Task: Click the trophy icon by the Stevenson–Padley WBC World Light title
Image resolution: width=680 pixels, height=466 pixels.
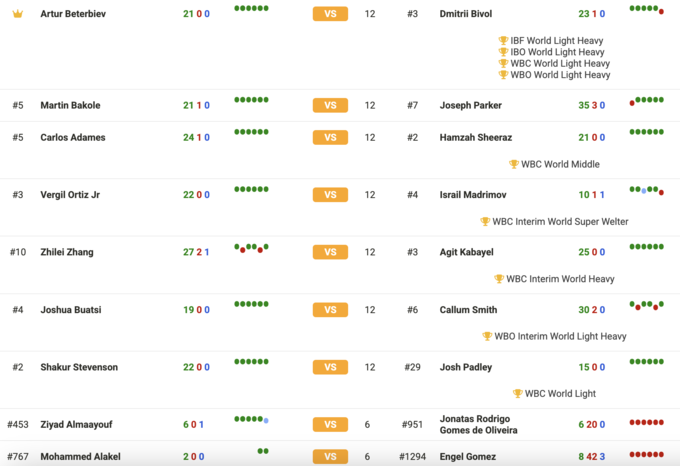Action: click(x=517, y=394)
